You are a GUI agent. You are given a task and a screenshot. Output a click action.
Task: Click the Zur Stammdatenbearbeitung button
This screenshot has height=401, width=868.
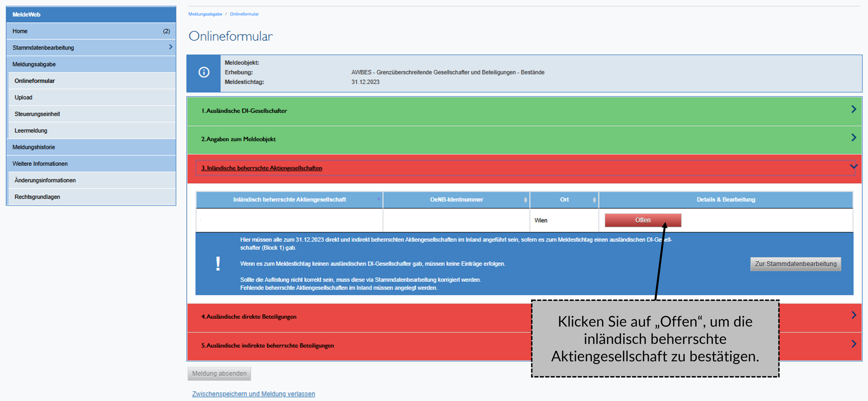click(x=795, y=264)
